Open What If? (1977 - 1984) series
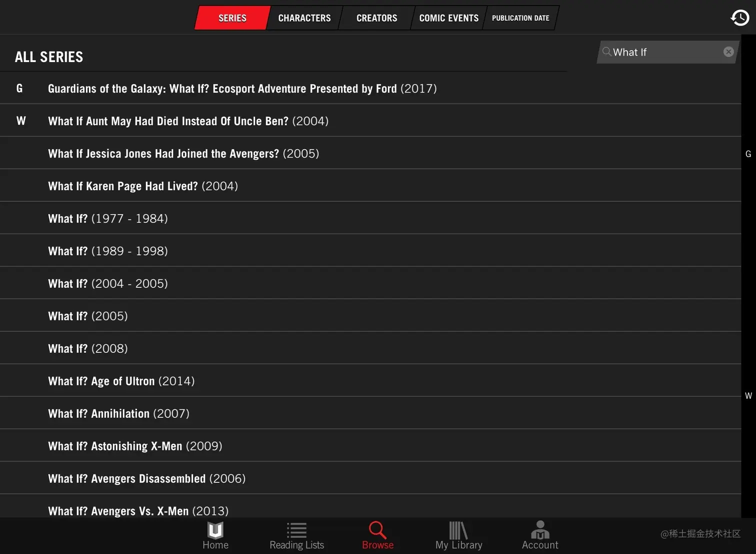Screen dimensions: 756x554 click(370, 218)
